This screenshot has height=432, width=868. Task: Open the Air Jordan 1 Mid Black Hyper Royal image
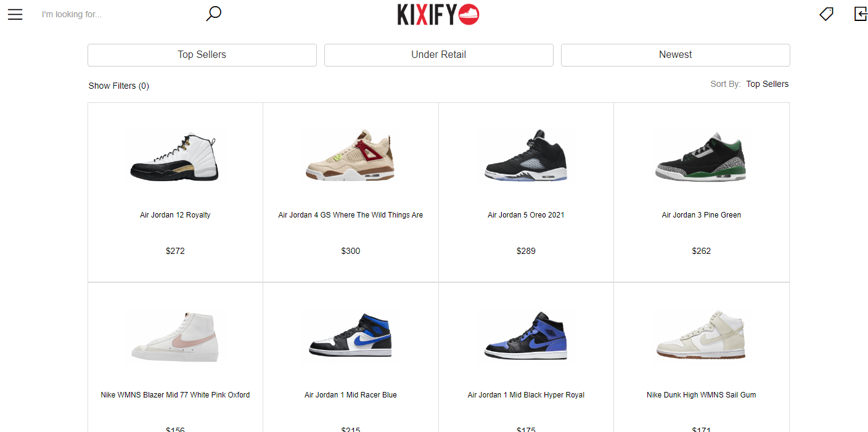[x=526, y=336]
